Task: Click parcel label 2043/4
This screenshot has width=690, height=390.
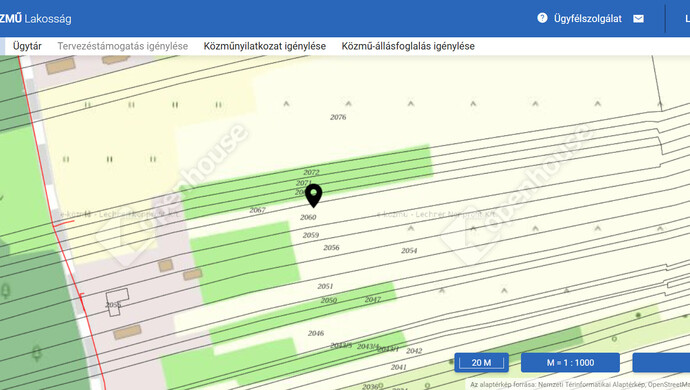Action: [368, 347]
